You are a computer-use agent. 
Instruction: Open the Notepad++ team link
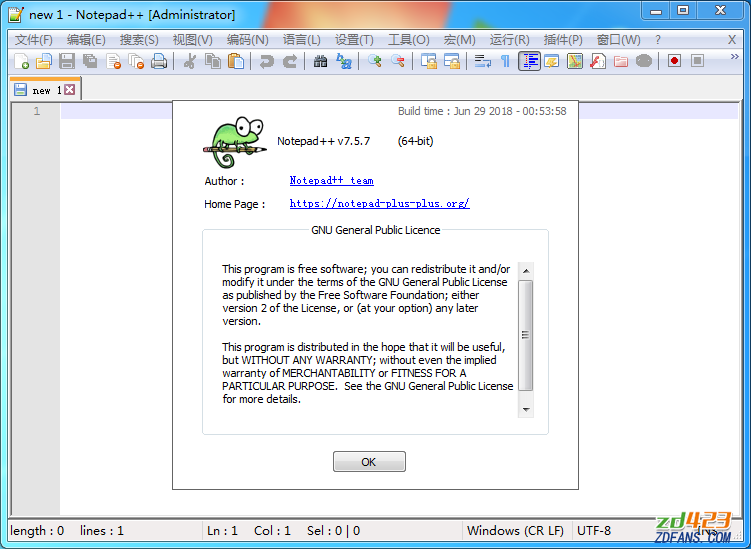point(331,181)
